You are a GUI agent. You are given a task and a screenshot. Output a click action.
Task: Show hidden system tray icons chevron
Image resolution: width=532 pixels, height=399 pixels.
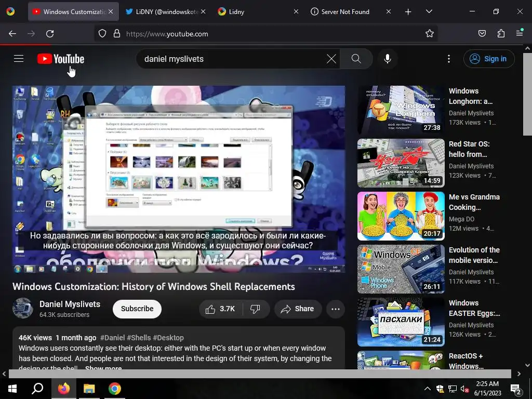click(427, 389)
